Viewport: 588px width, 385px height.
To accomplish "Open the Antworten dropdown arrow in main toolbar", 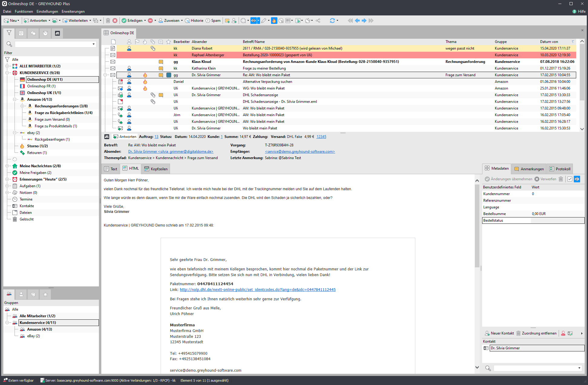I will click(49, 21).
